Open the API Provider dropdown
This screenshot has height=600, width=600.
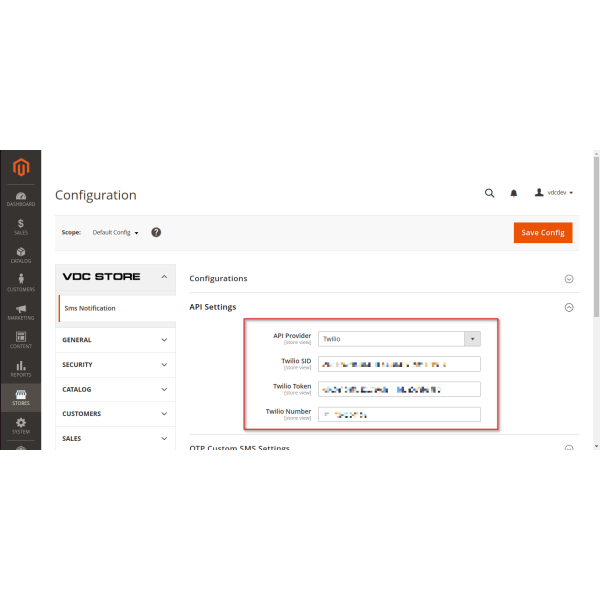[399, 339]
